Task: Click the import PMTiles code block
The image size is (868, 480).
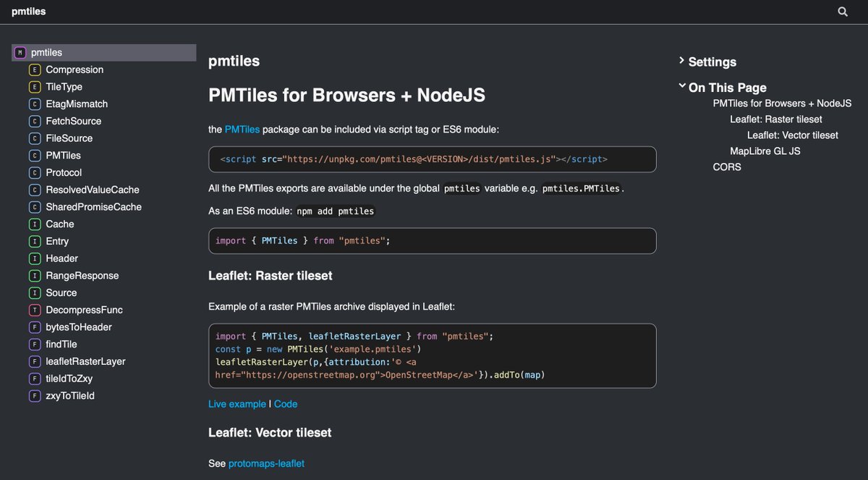Action: [433, 241]
